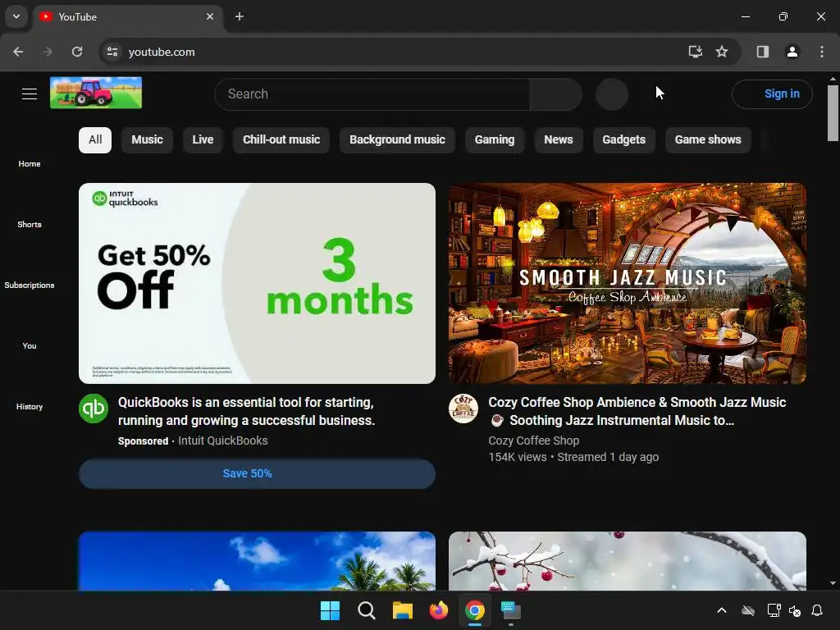The width and height of the screenshot is (840, 630).
Task: Open the Cozy Coffee Shop Ambience video title
Action: pyautogui.click(x=637, y=412)
